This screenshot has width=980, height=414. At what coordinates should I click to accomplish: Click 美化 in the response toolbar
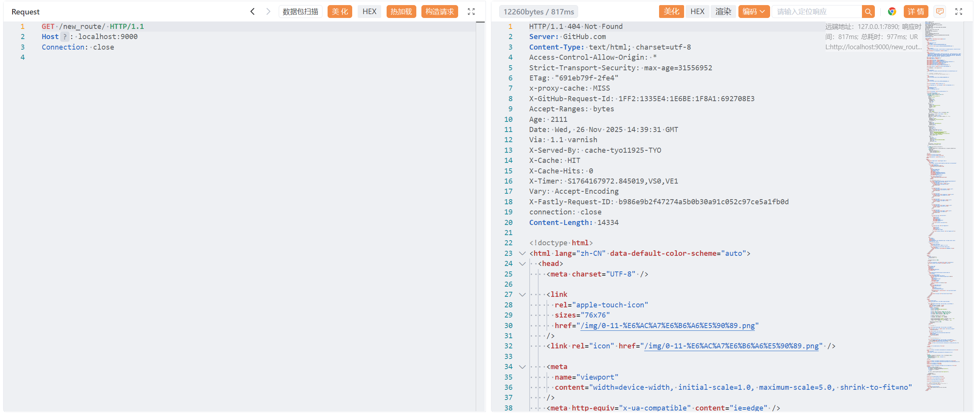click(x=672, y=12)
